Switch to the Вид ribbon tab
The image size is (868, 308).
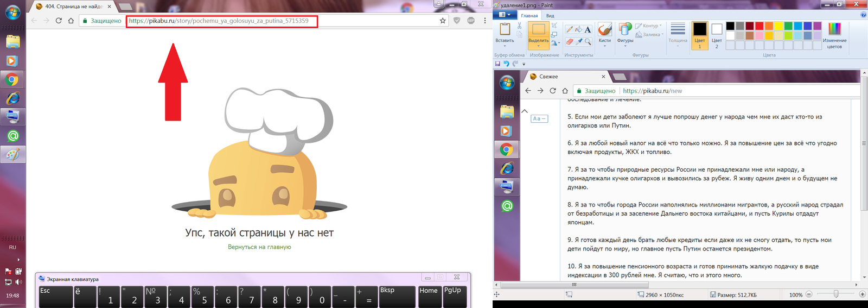click(x=550, y=16)
